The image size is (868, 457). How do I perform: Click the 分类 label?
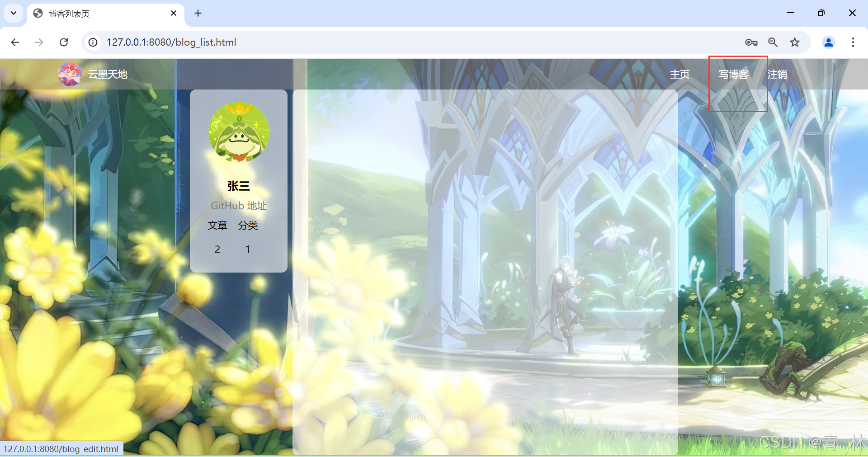tap(248, 225)
